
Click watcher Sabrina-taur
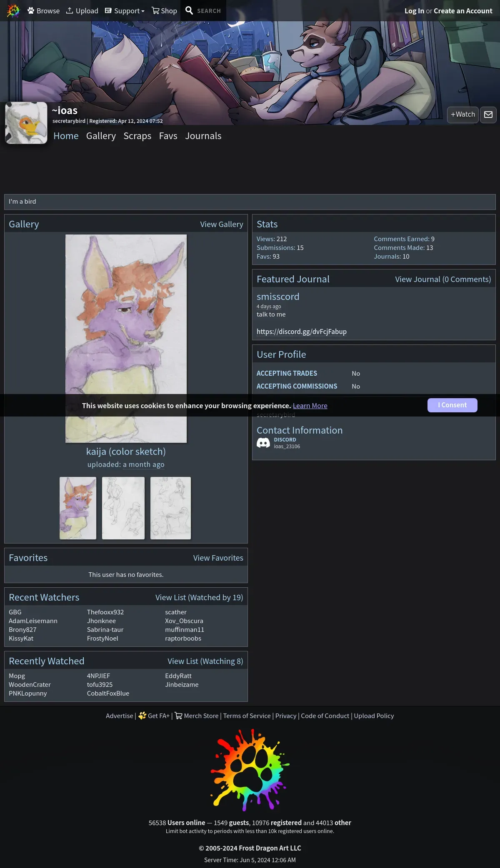coord(105,629)
